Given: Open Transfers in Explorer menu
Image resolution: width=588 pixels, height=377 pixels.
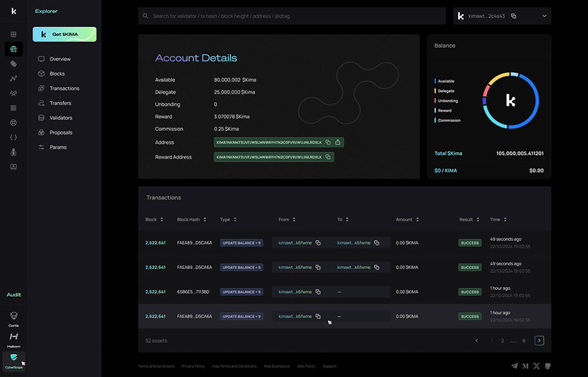Looking at the screenshot, I should click(55, 103).
